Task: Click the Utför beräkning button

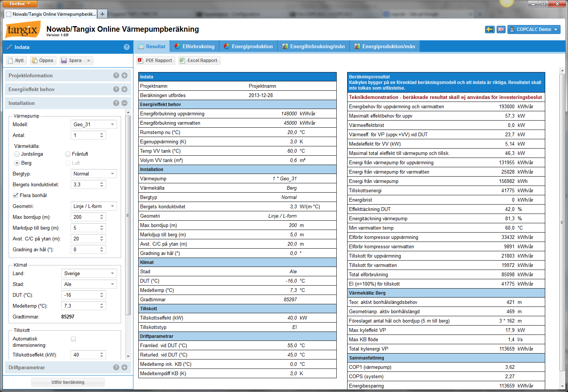Action: click(x=68, y=382)
